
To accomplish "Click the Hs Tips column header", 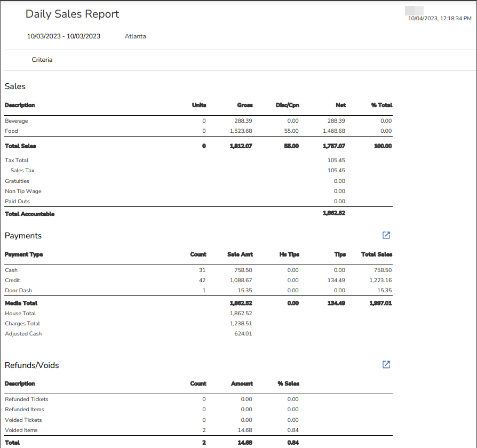I will (x=289, y=254).
